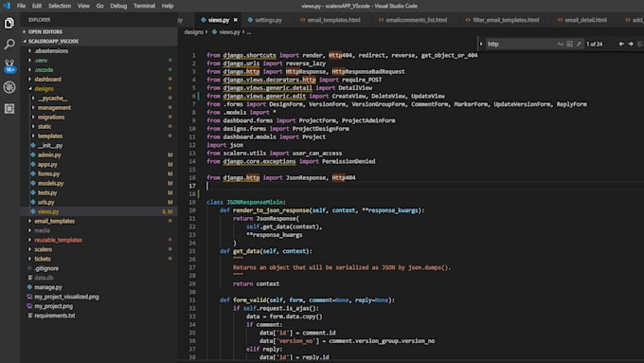This screenshot has height=363, width=644.
Task: Open the Debug menu
Action: click(x=118, y=6)
